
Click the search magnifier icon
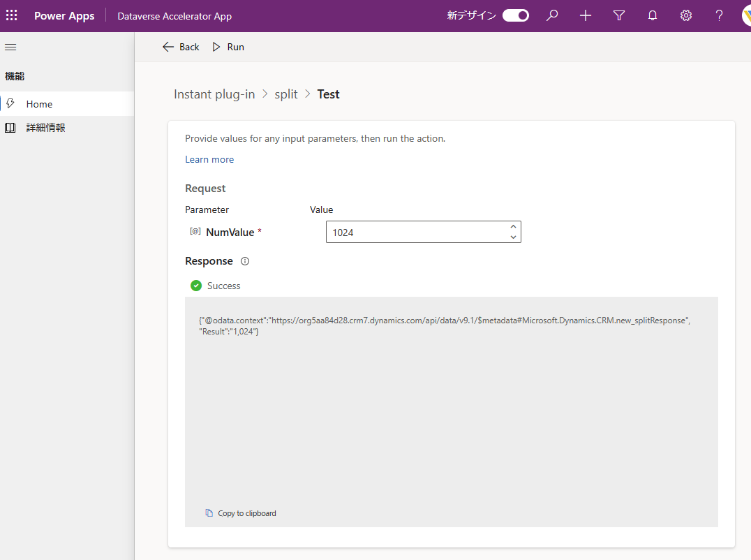tap(552, 15)
